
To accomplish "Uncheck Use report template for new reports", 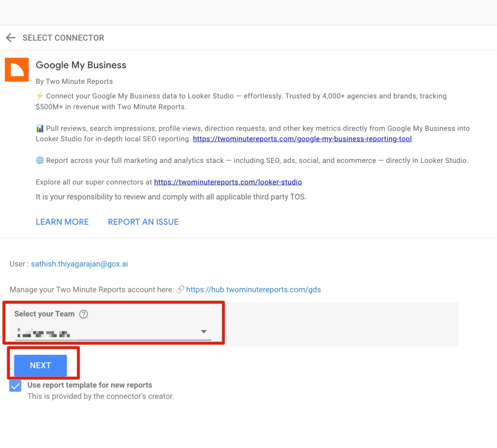I will pos(15,386).
